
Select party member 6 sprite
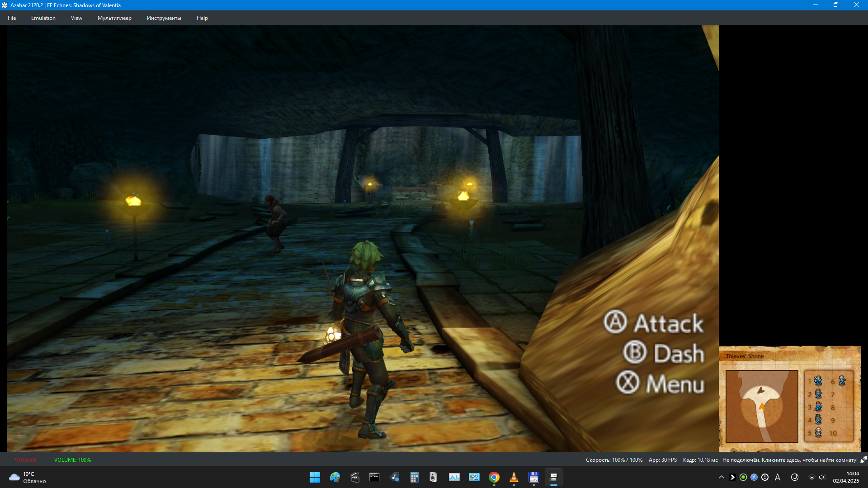842,380
